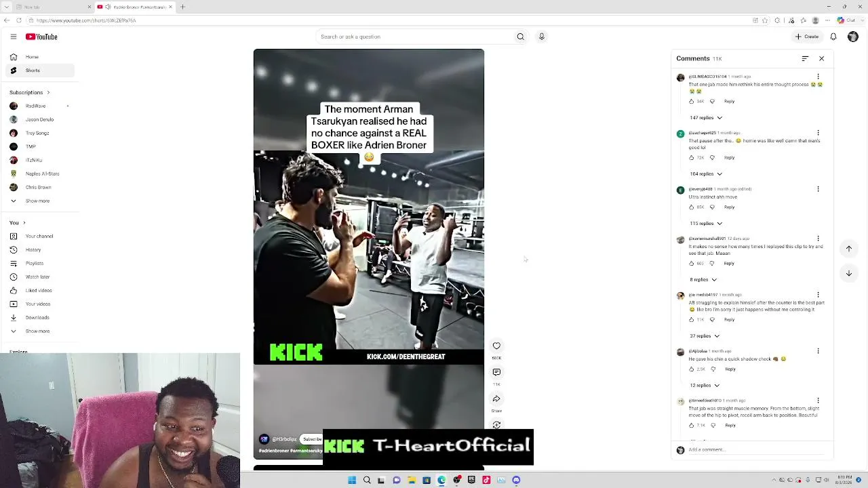Expand 104 replies thread

pyautogui.click(x=706, y=174)
